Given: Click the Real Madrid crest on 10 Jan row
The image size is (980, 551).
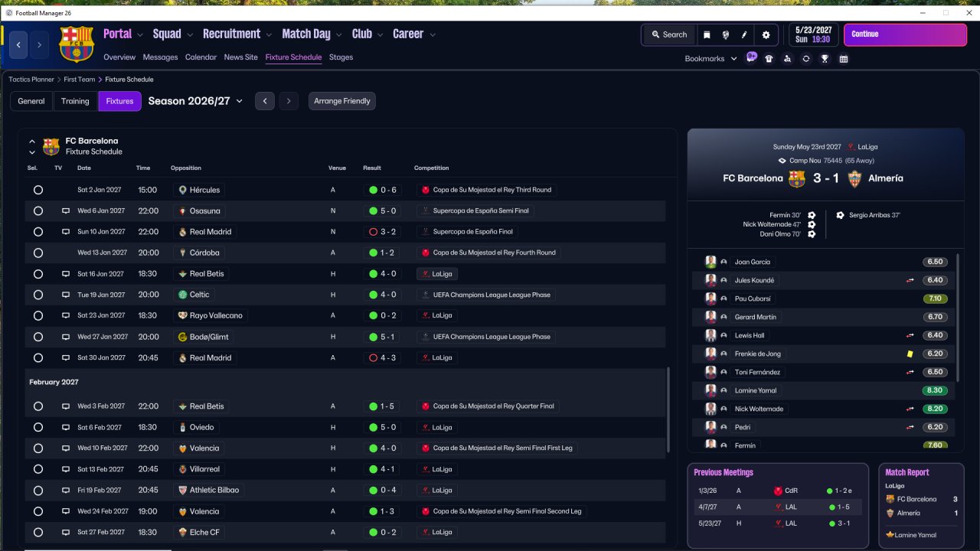Looking at the screenshot, I should click(182, 232).
